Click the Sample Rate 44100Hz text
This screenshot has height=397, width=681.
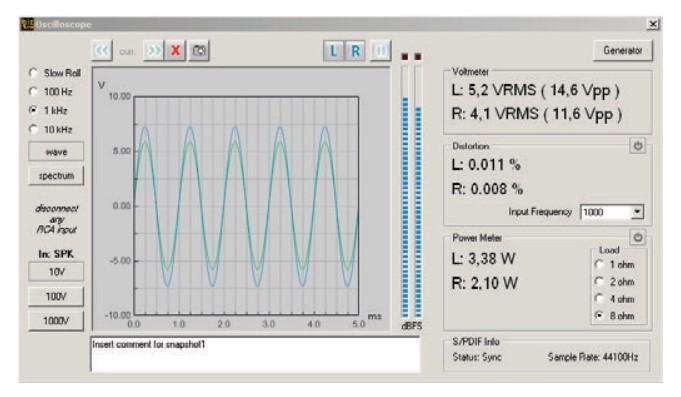[x=593, y=357]
